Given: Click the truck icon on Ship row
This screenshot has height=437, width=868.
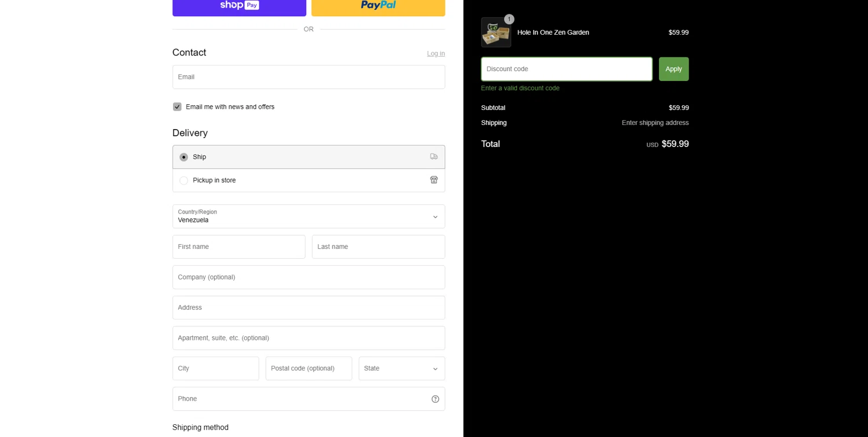Looking at the screenshot, I should 434,157.
